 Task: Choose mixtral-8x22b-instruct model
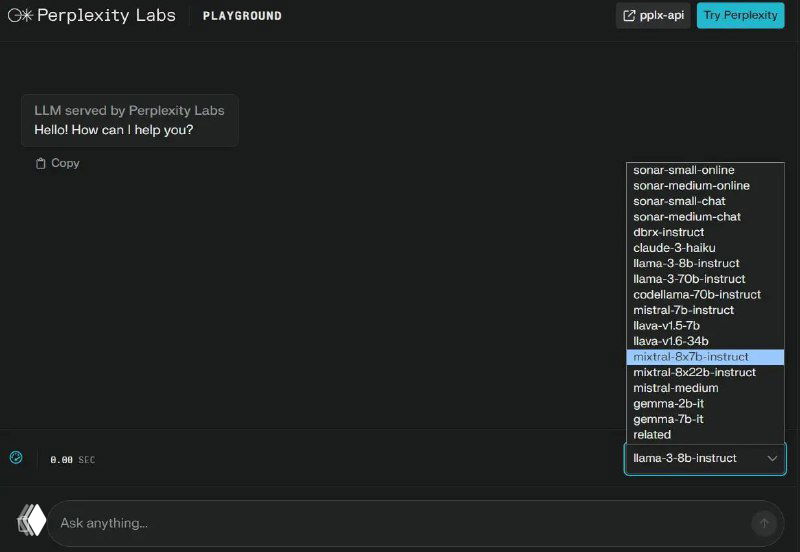705,372
